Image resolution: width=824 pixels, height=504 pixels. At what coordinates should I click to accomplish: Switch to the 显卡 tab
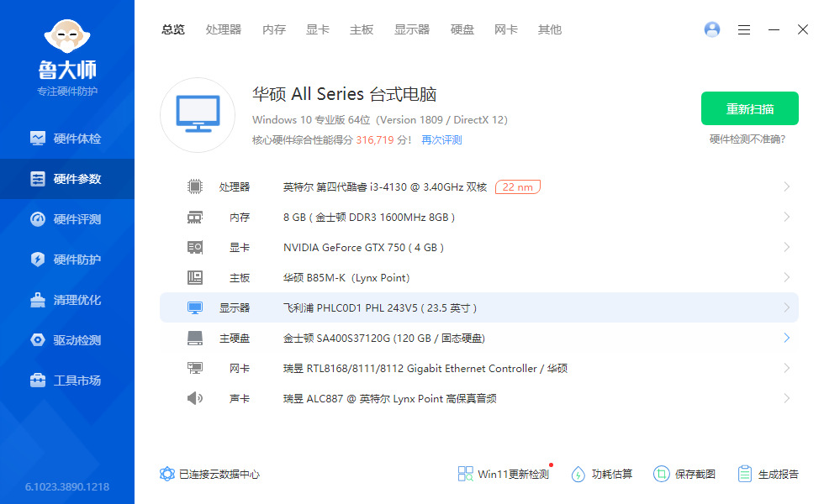[318, 30]
